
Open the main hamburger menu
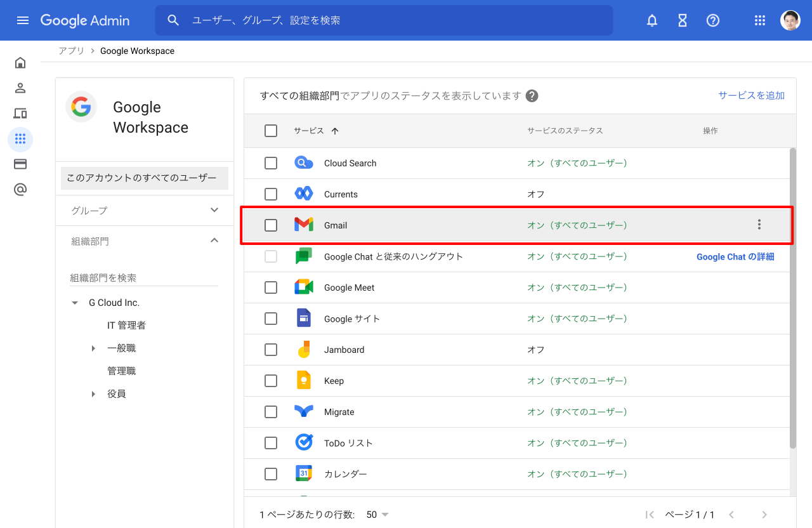pos(23,20)
